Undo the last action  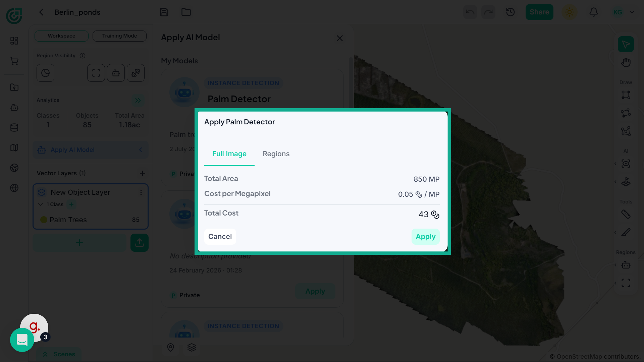[x=470, y=12]
